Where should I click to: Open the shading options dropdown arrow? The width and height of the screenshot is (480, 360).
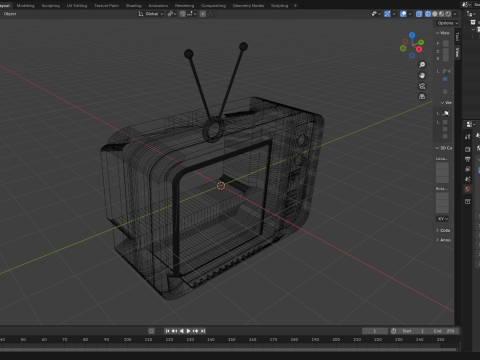tap(455, 14)
